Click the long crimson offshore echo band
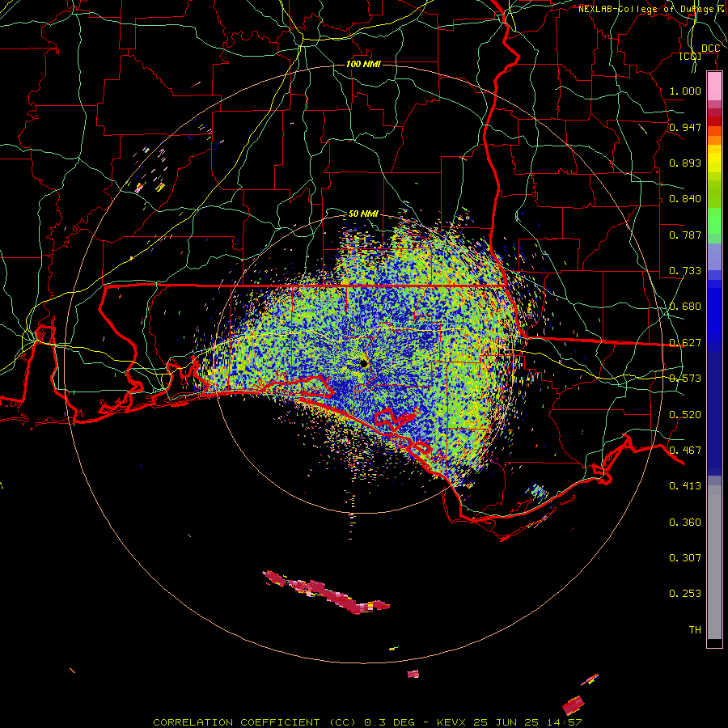The width and height of the screenshot is (728, 728). (327, 592)
